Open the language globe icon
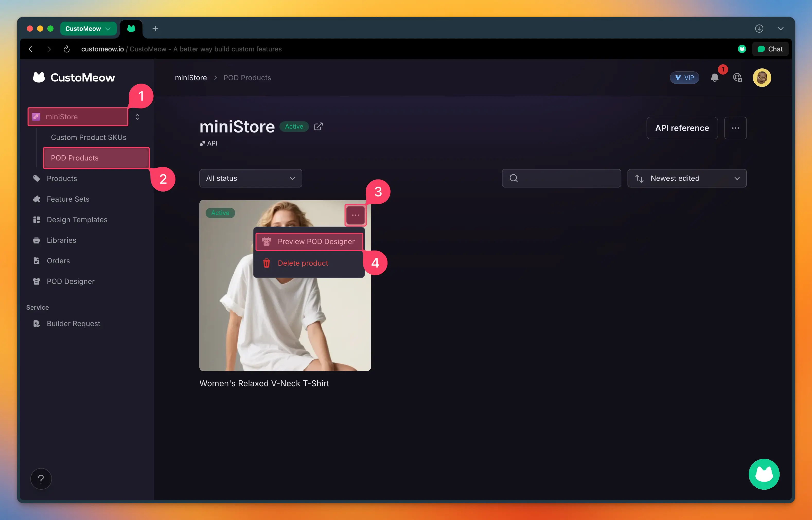This screenshot has height=520, width=812. [x=737, y=78]
